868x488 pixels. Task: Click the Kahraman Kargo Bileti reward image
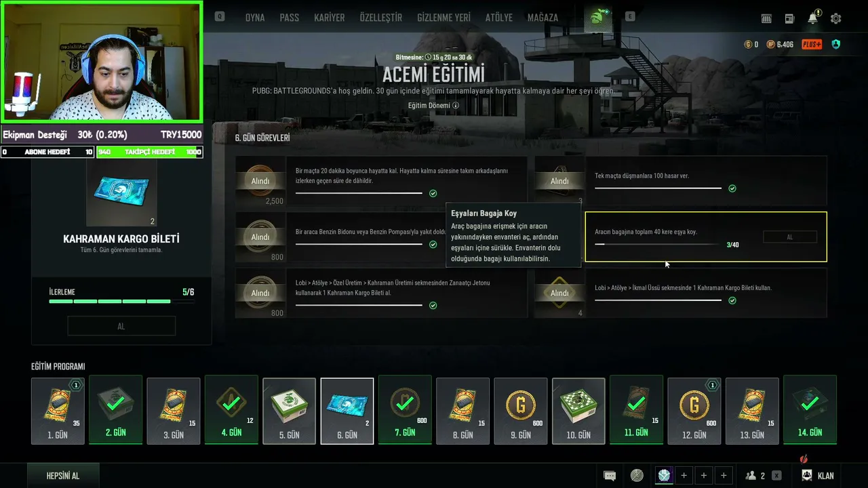[121, 193]
